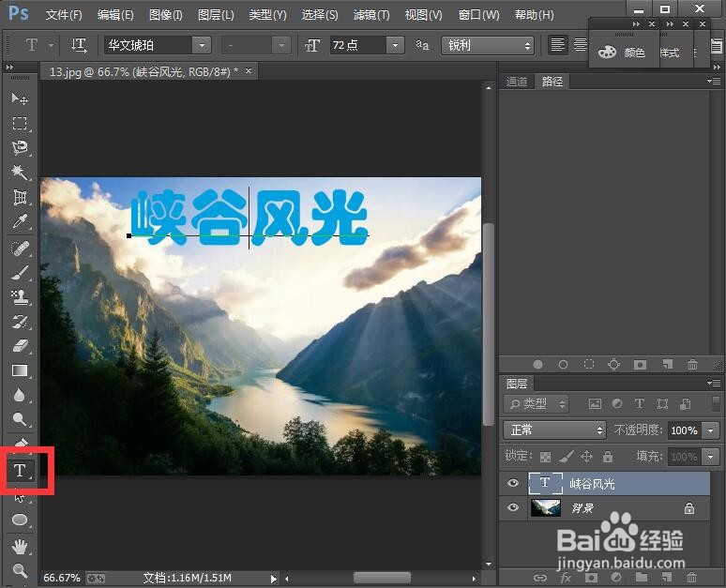Select the History Brush tool
The height and width of the screenshot is (588, 726).
pyautogui.click(x=20, y=322)
